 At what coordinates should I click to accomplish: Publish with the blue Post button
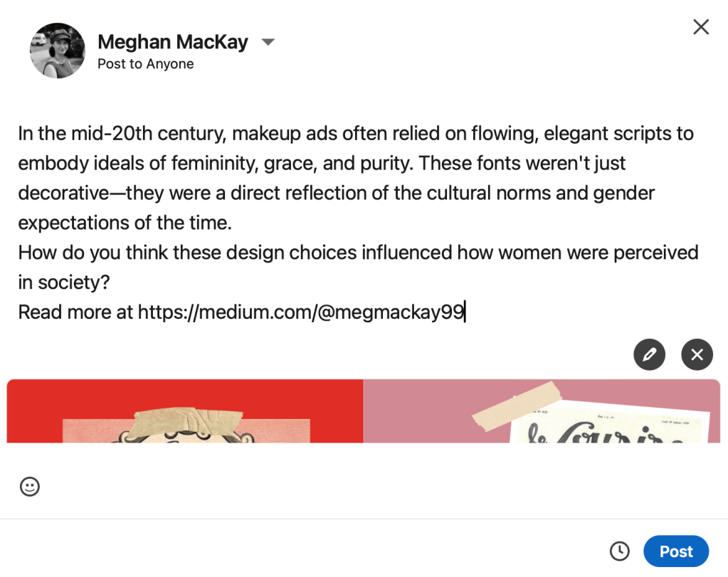click(675, 551)
